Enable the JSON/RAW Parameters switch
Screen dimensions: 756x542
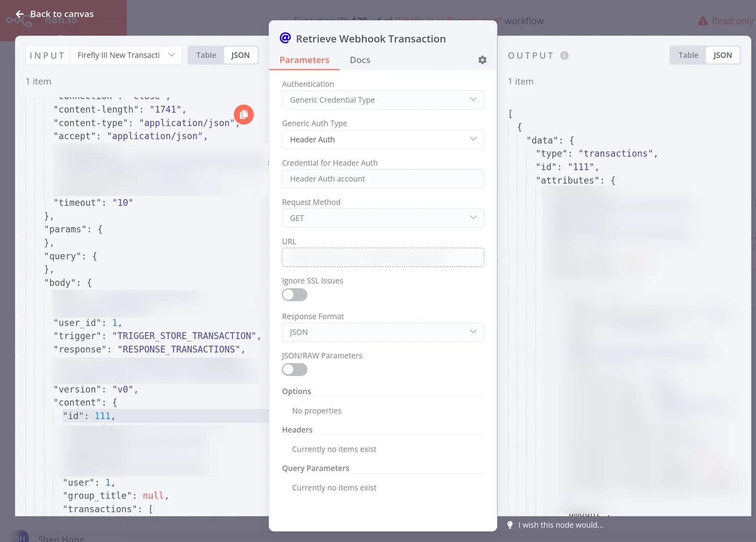tap(294, 370)
